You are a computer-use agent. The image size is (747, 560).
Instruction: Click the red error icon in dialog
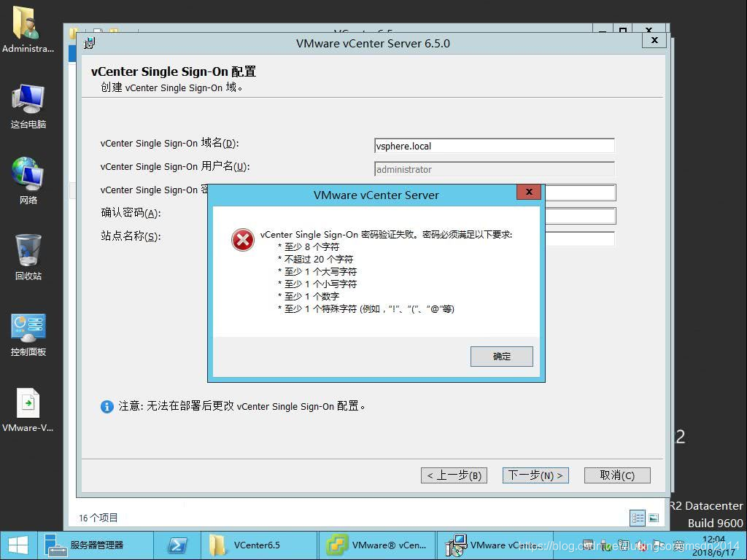(x=242, y=239)
